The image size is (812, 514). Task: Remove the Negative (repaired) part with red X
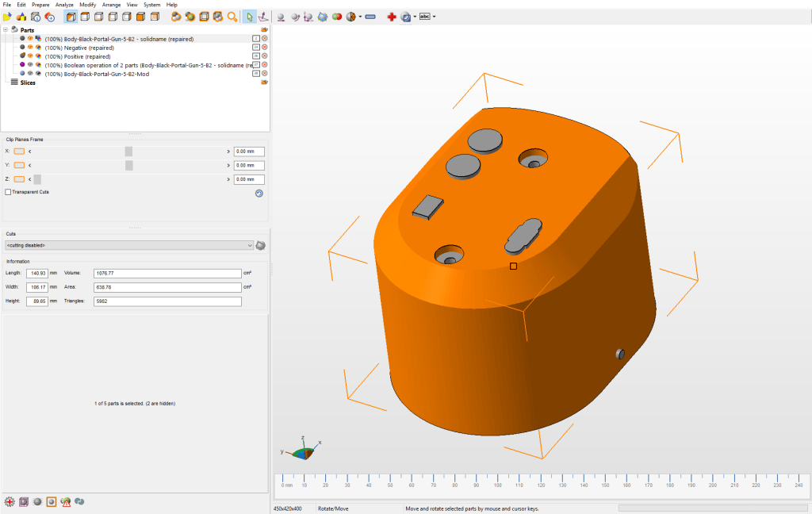264,48
